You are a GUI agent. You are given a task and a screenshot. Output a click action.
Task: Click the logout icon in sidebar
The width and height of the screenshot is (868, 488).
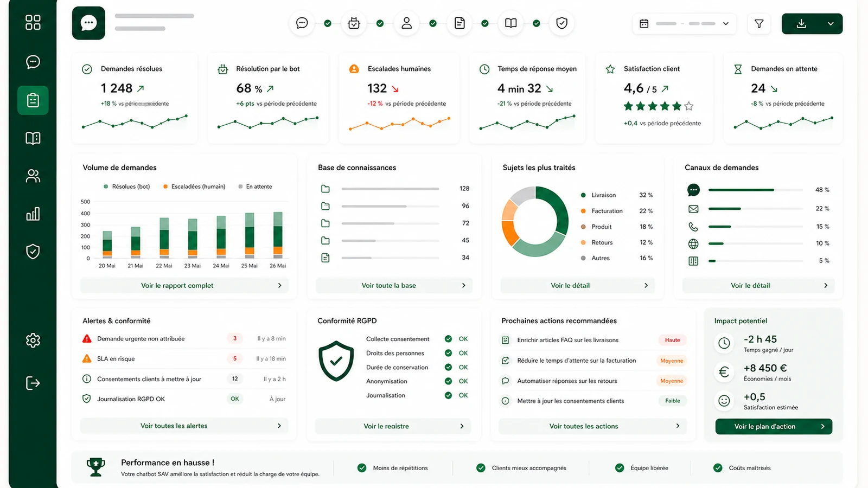pyautogui.click(x=33, y=383)
